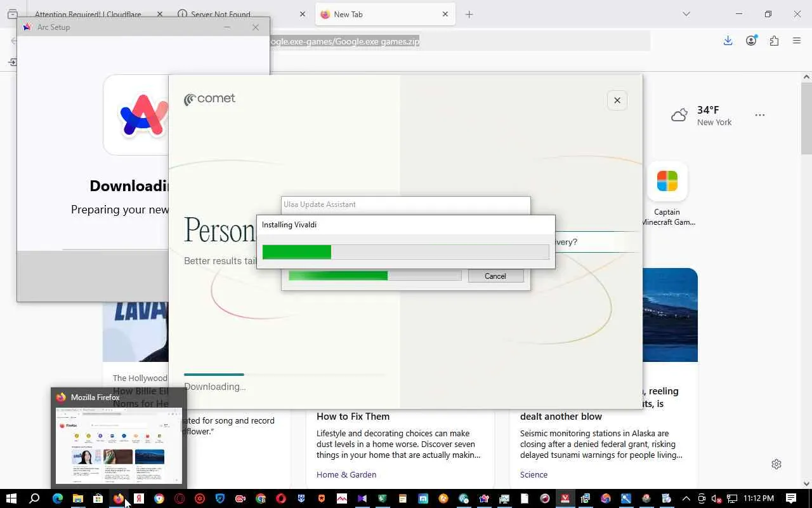Image resolution: width=812 pixels, height=508 pixels.
Task: Open the Firefox extensions puzzle icon
Action: click(774, 41)
